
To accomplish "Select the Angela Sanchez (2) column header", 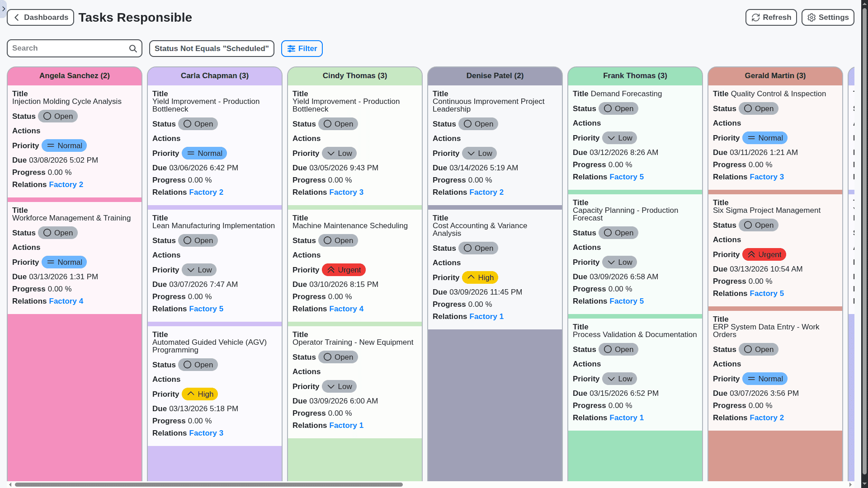I will point(75,76).
